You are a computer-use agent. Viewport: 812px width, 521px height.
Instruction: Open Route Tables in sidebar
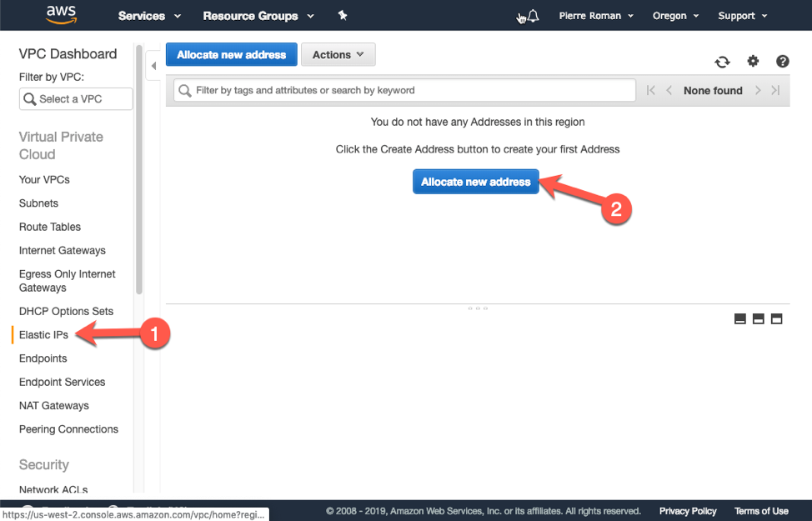coord(50,227)
